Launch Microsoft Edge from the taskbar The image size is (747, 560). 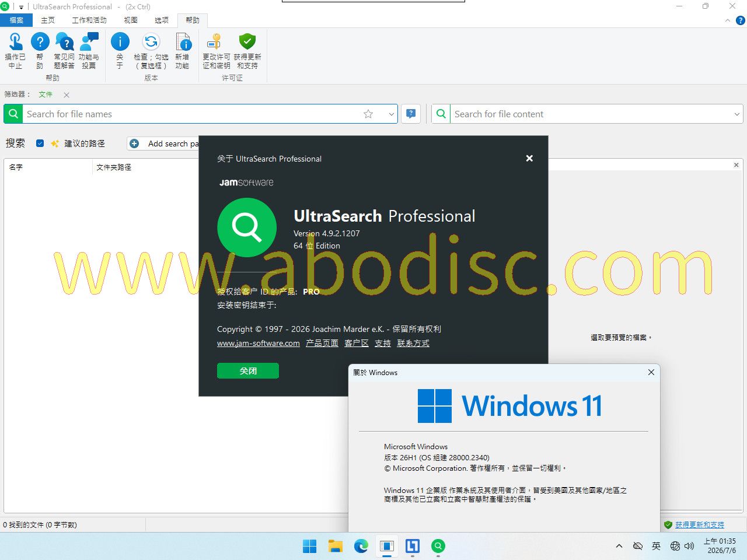(x=361, y=546)
